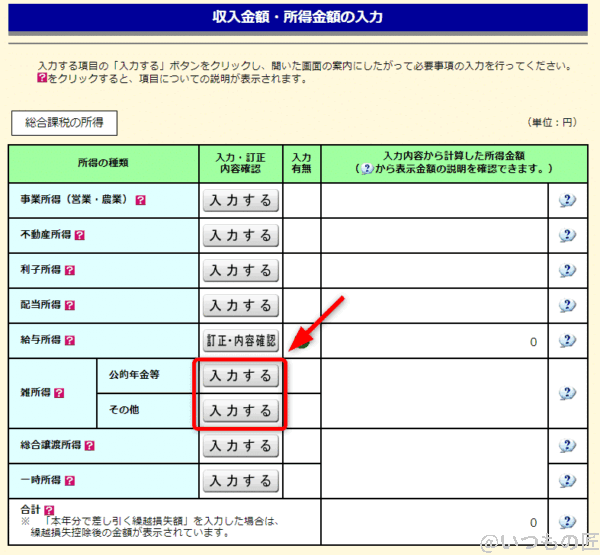Show red help icon explanation for 一時所得
The width and height of the screenshot is (600, 555).
pyautogui.click(x=70, y=480)
